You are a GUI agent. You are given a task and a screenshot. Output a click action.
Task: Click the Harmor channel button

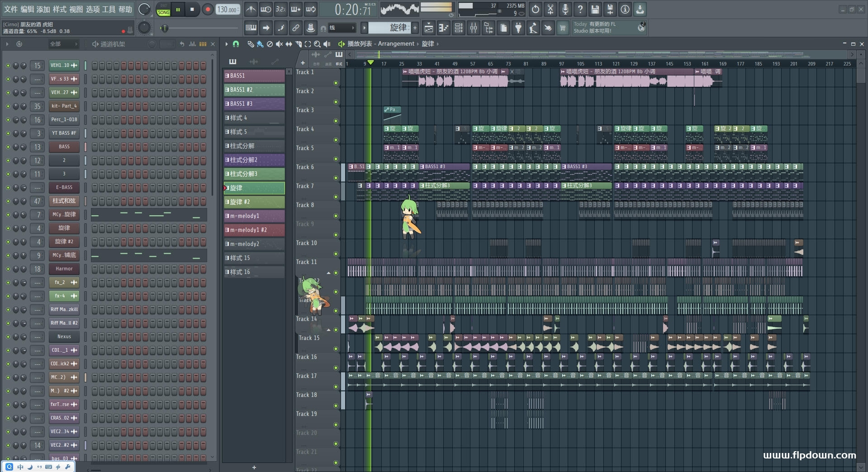point(64,269)
